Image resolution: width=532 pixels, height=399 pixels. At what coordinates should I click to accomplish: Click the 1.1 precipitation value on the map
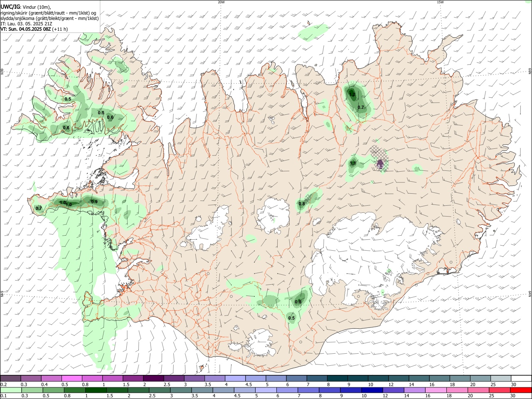coord(353,163)
